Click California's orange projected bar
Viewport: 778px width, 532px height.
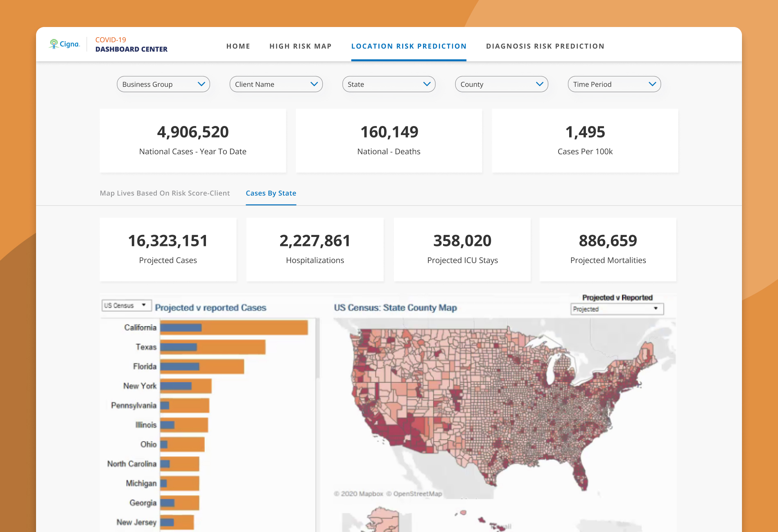255,327
